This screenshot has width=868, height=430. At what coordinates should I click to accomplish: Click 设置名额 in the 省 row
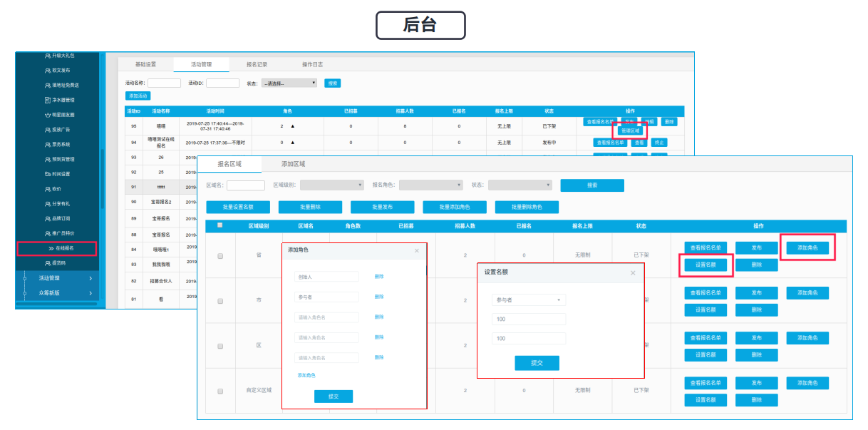click(x=706, y=265)
